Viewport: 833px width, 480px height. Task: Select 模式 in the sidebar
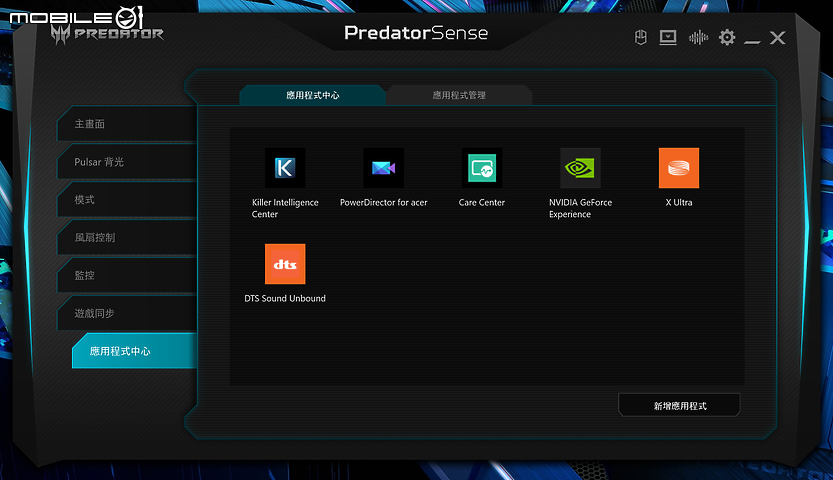(x=127, y=200)
